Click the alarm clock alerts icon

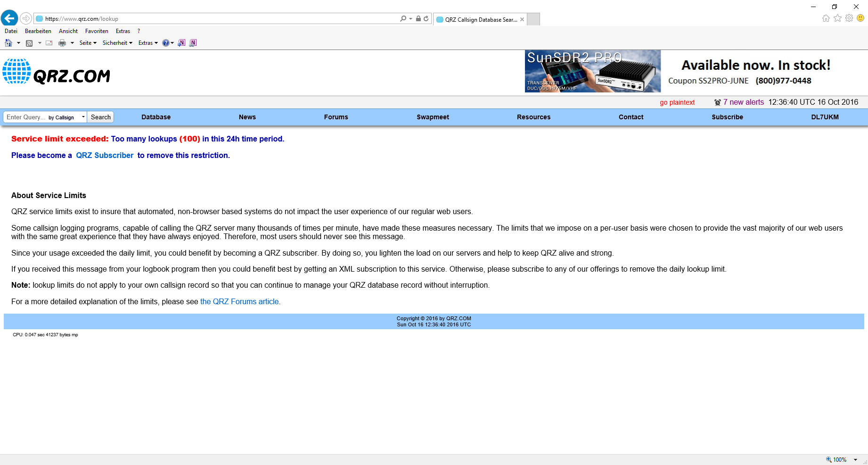click(718, 102)
